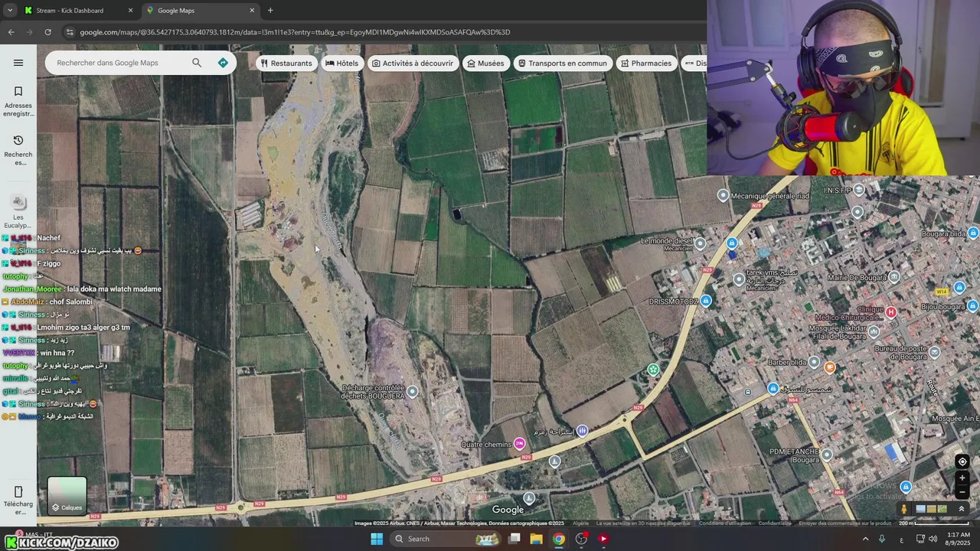The image size is (980, 551).
Task: Close the Stream - Kick Dashboard tab
Action: (x=130, y=11)
